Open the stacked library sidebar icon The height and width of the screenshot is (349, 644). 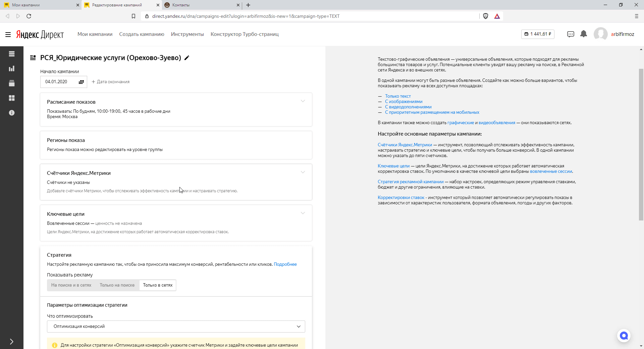(x=12, y=83)
